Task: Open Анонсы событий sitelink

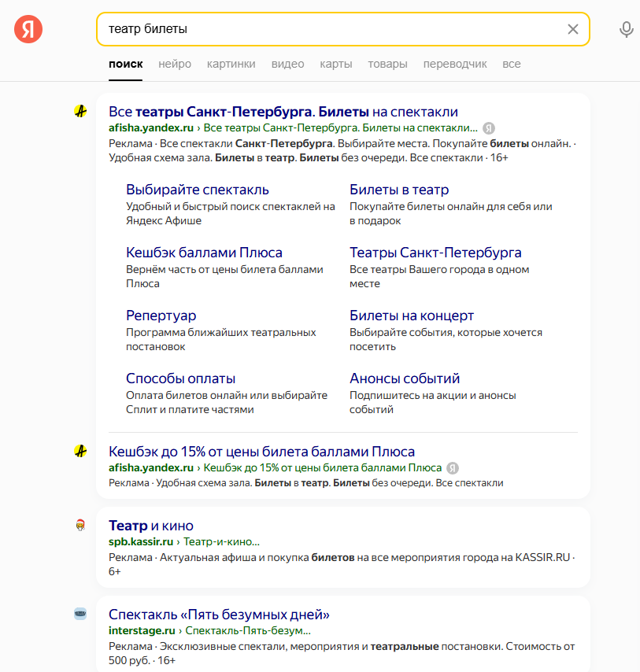Action: [405, 378]
